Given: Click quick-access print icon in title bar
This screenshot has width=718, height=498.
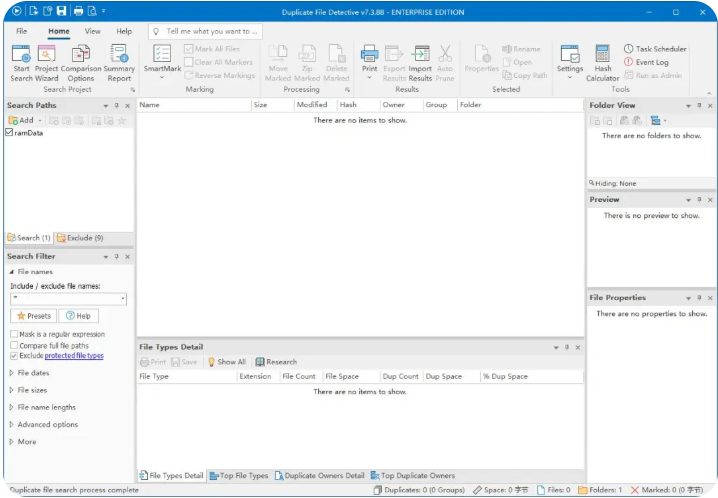Looking at the screenshot, I should (78, 11).
